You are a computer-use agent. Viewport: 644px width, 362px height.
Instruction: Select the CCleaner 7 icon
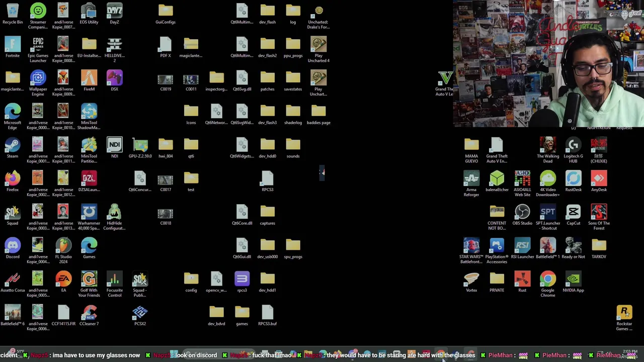tap(89, 316)
